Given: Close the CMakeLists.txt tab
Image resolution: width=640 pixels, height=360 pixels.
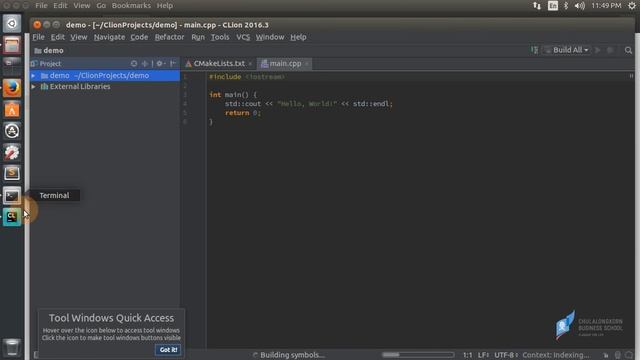Looking at the screenshot, I should click(x=250, y=64).
